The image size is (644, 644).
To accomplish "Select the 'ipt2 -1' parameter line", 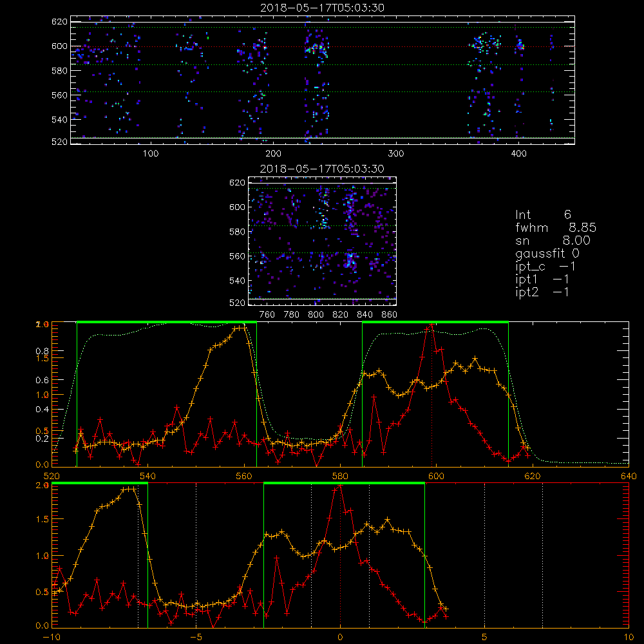I will 542,292.
